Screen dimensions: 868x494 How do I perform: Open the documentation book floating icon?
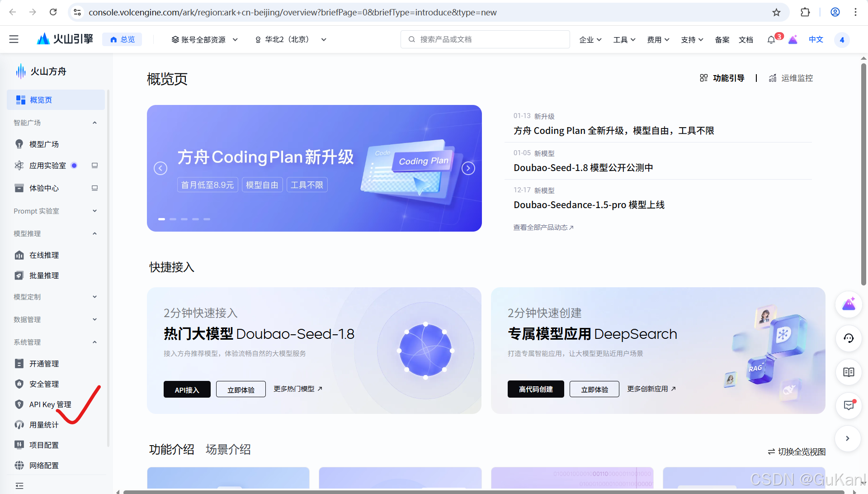(x=849, y=372)
